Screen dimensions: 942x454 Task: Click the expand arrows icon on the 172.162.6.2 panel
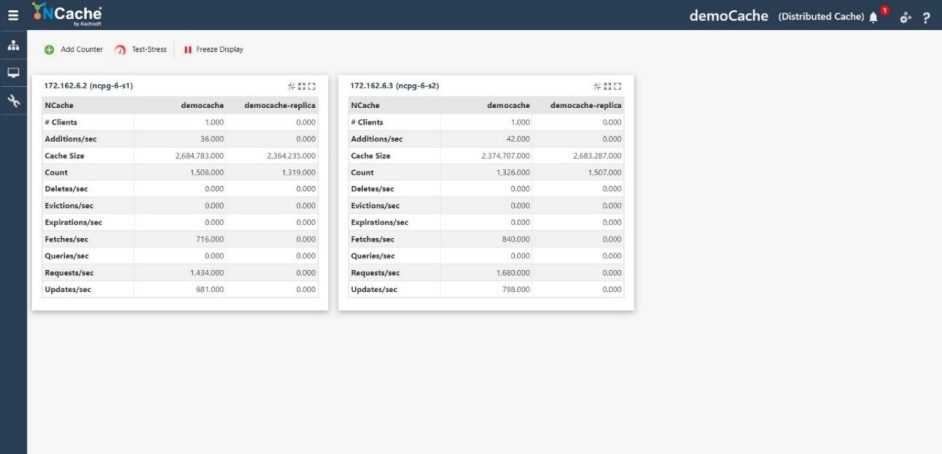click(x=302, y=86)
